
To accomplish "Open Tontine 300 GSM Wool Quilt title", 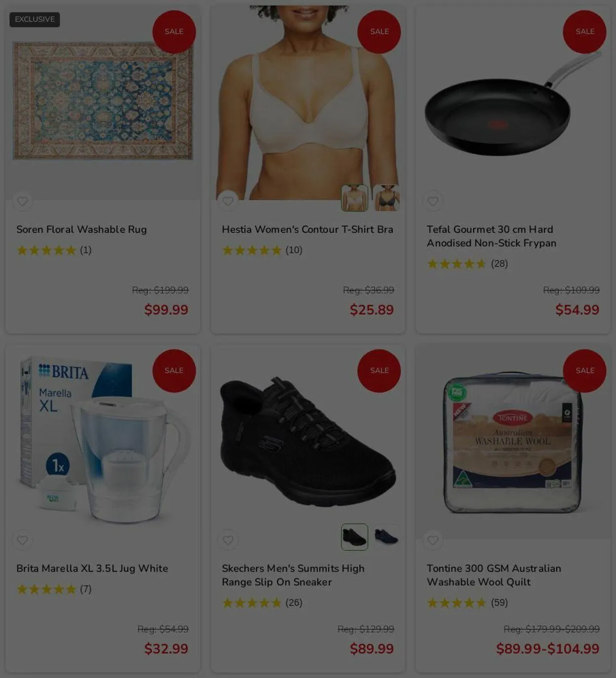I will click(494, 575).
